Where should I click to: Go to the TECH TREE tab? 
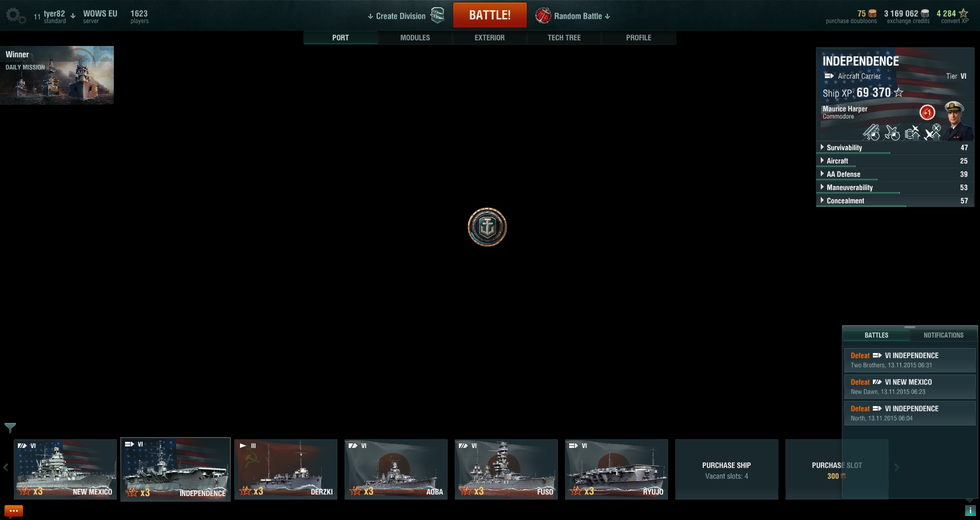pyautogui.click(x=564, y=38)
